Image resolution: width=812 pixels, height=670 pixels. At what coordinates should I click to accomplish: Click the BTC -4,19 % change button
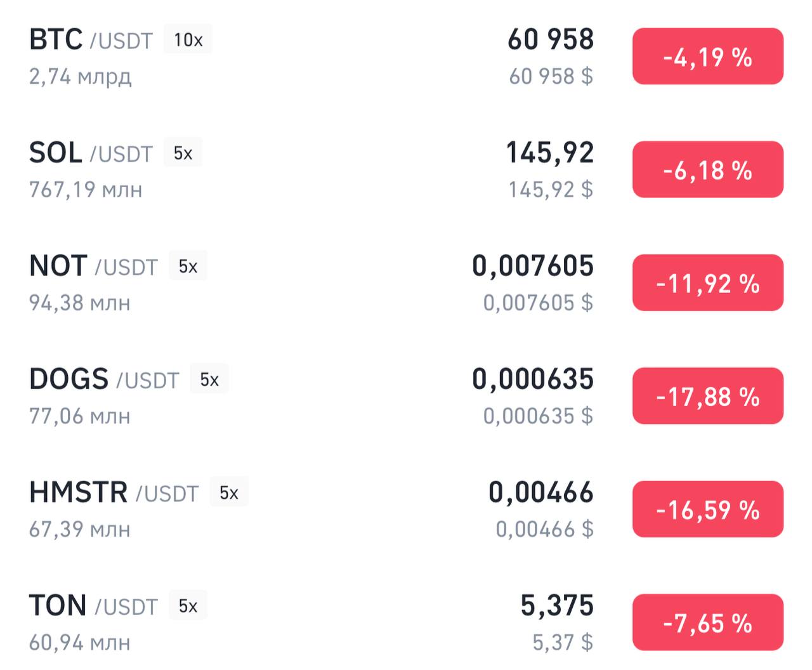[707, 56]
